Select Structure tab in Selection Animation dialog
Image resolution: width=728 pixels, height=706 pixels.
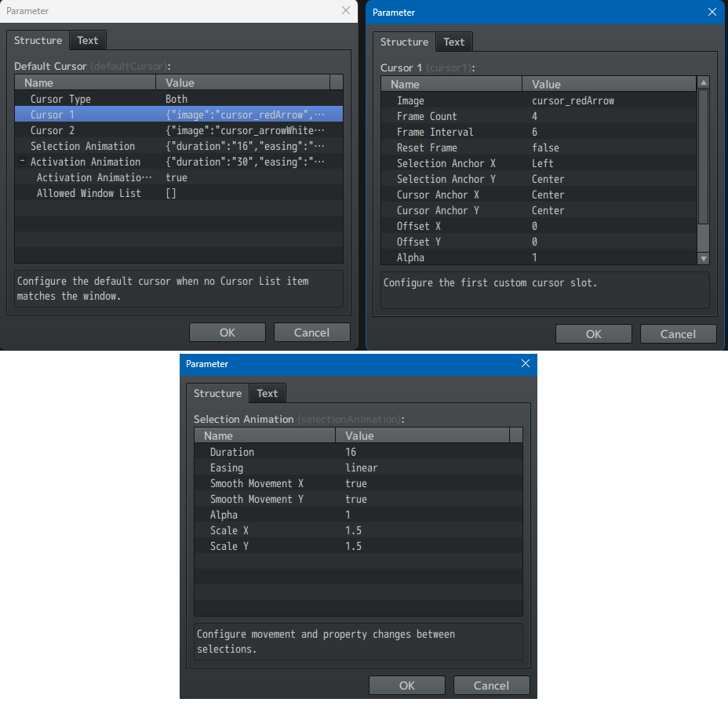coord(218,393)
